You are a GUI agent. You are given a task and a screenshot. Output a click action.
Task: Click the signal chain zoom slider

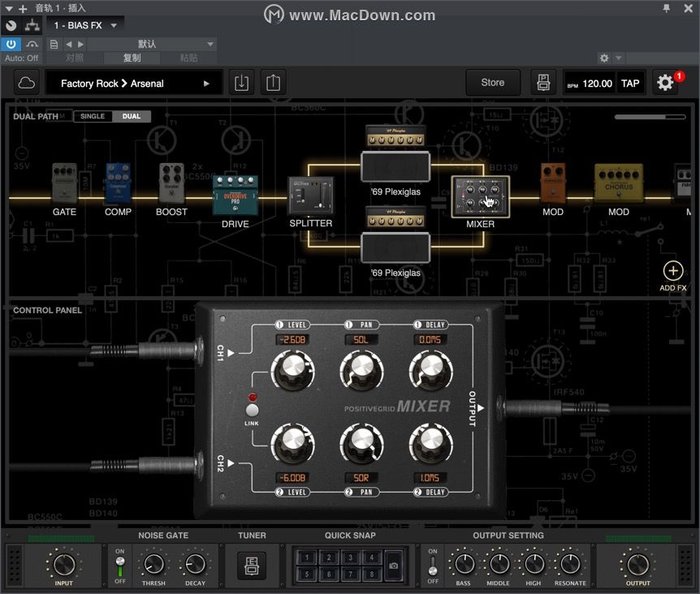650,117
